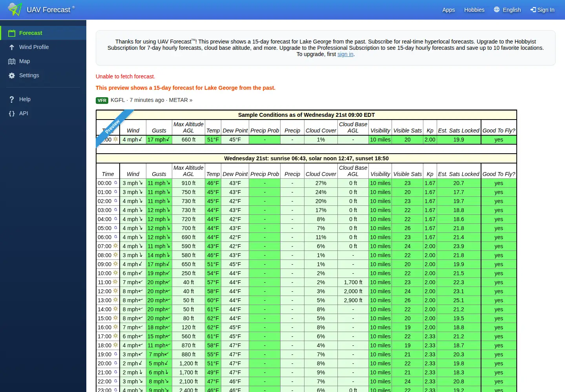Viewport: 565px width, 392px height.
Task: Click the moon icon in the 00:00 row
Action: point(116,183)
